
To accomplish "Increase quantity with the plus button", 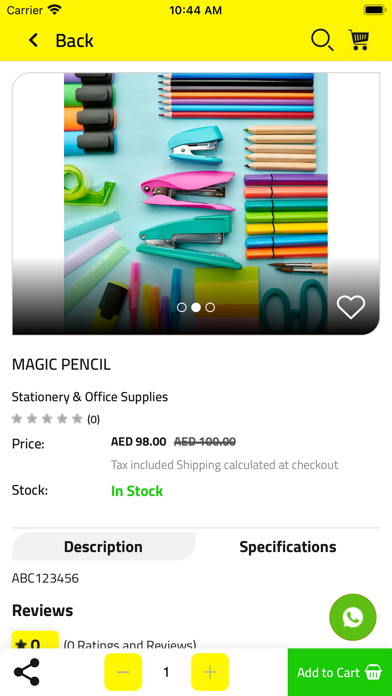I will (x=210, y=672).
